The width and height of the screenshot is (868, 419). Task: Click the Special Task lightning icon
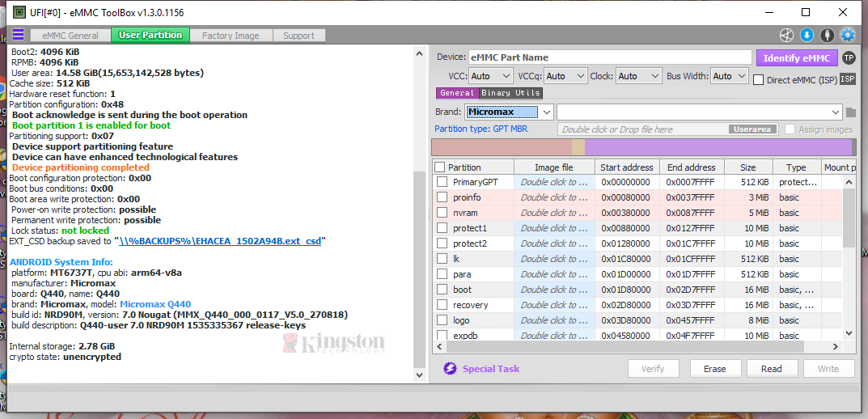pyautogui.click(x=450, y=369)
